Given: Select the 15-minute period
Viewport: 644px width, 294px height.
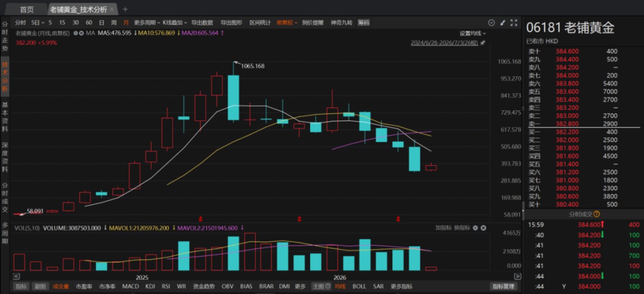Looking at the screenshot, I should point(62,22).
